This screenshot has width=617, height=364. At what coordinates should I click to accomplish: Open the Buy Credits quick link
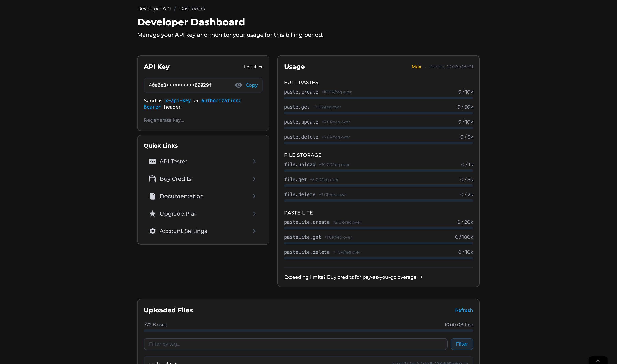tap(203, 179)
